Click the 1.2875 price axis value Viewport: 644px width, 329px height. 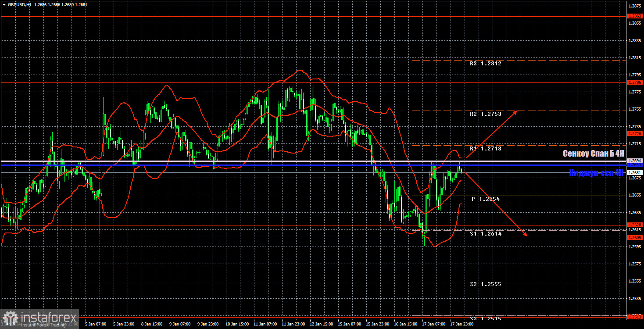tap(635, 6)
